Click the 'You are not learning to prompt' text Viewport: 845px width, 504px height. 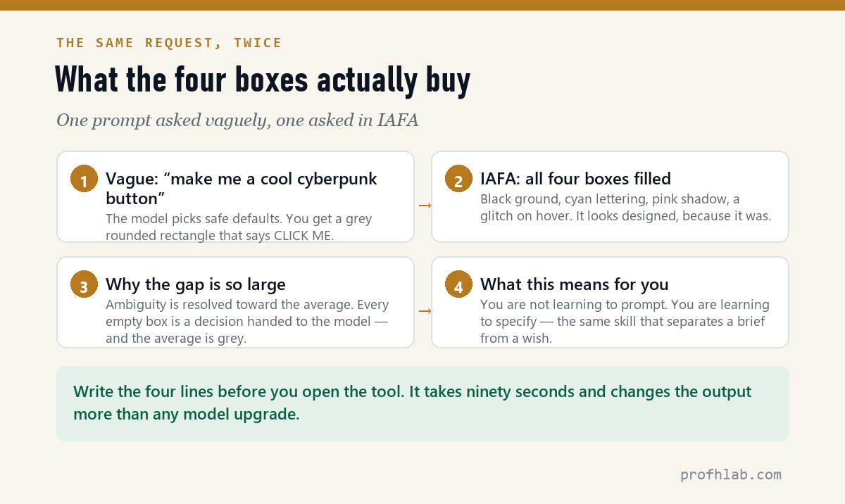(x=625, y=321)
